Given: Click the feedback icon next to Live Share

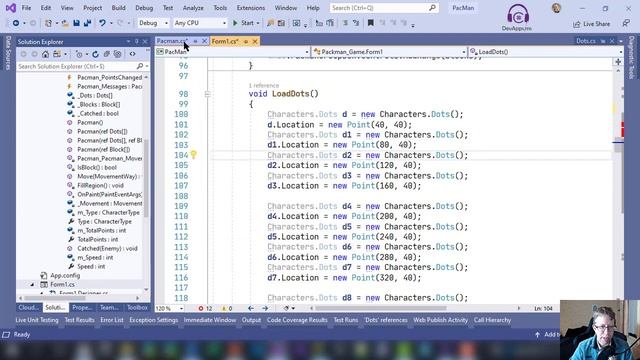Looking at the screenshot, I should pos(626,24).
